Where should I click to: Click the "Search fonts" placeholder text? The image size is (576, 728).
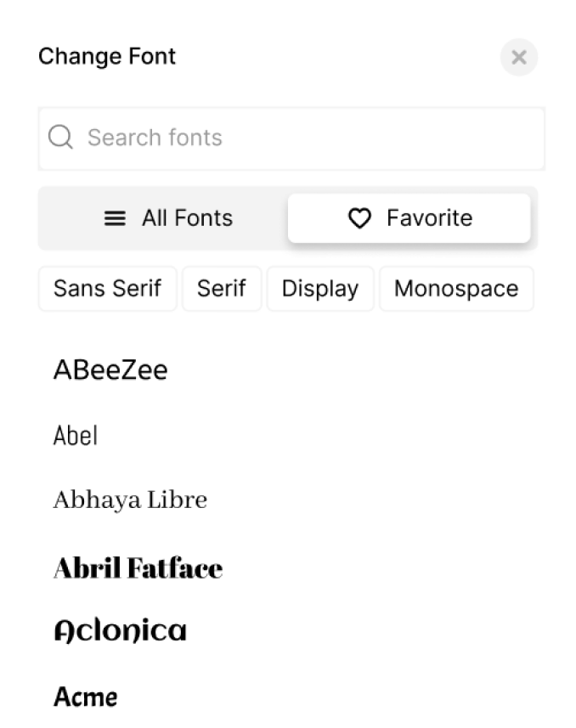tap(155, 138)
